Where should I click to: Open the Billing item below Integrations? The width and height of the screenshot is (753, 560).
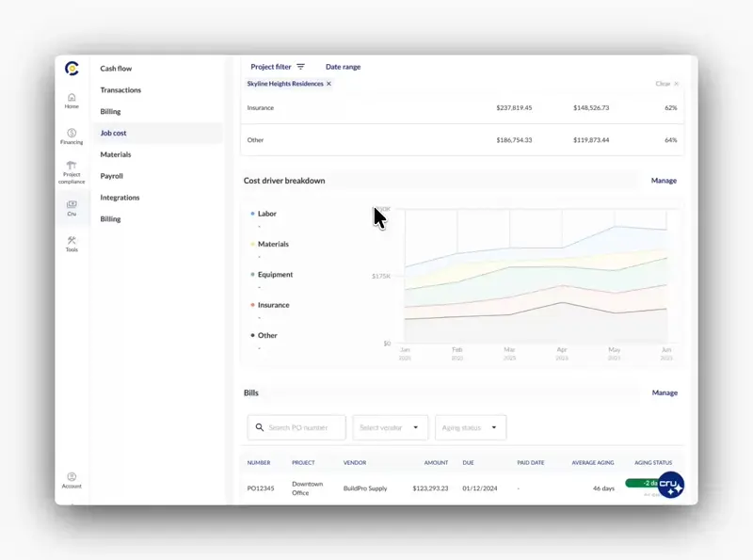tap(110, 219)
